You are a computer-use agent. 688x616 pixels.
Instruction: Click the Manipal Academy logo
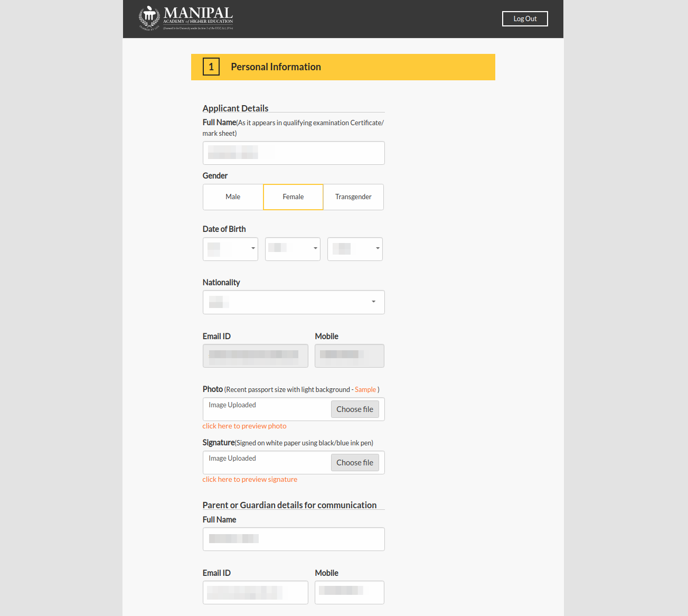[185, 18]
